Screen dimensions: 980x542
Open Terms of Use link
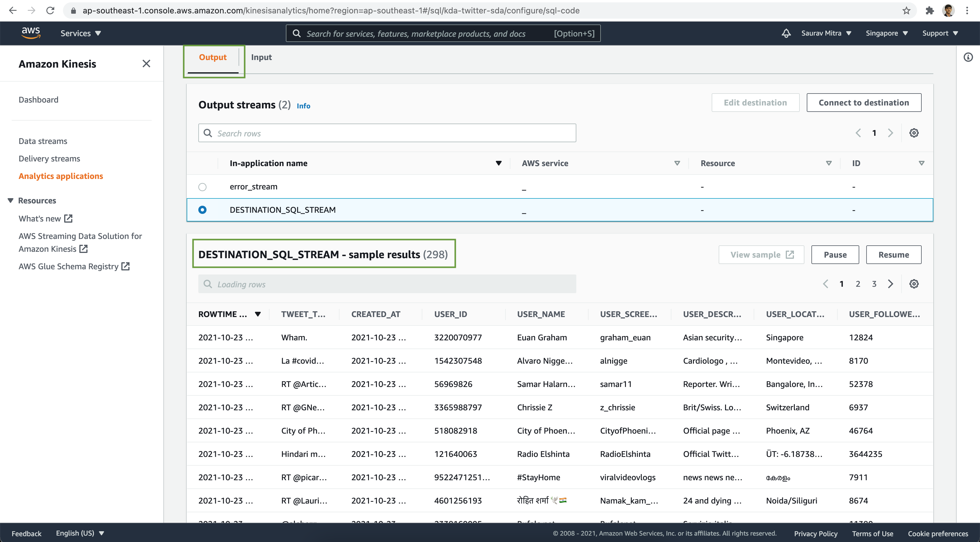[872, 533]
